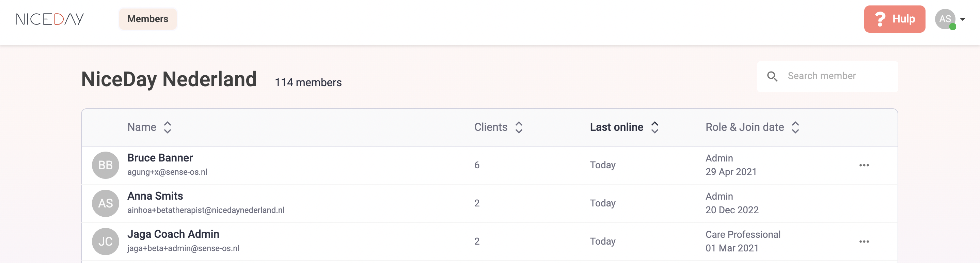Click the NiceDay logo
Screen dimensions: 980x263
tap(49, 19)
